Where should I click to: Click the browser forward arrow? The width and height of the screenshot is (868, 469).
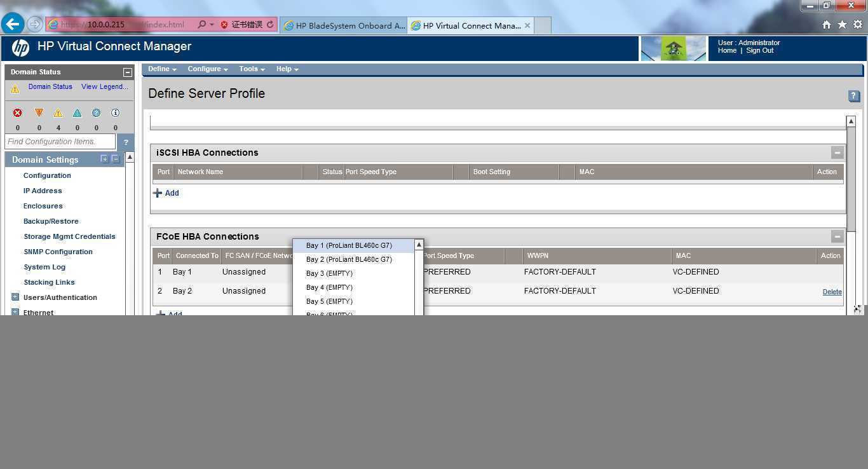[x=35, y=25]
